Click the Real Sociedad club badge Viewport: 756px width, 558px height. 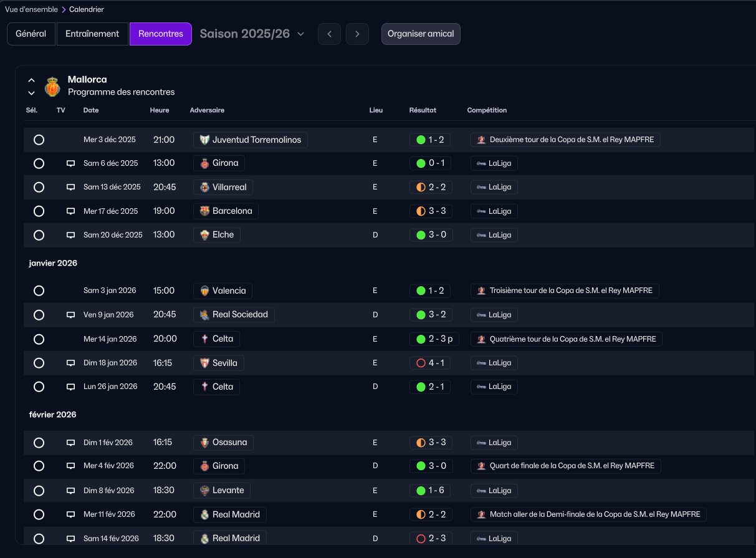[x=204, y=315]
